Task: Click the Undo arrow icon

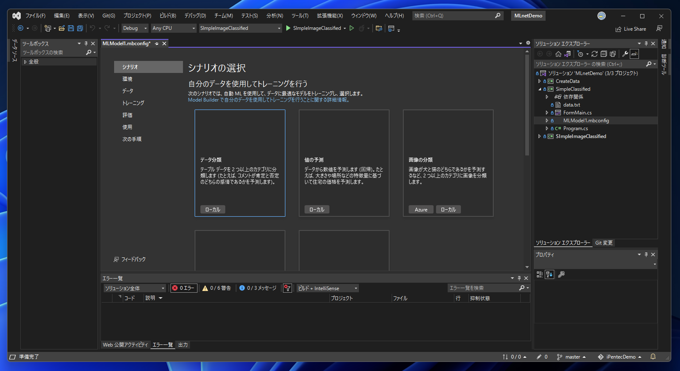Action: (92, 28)
